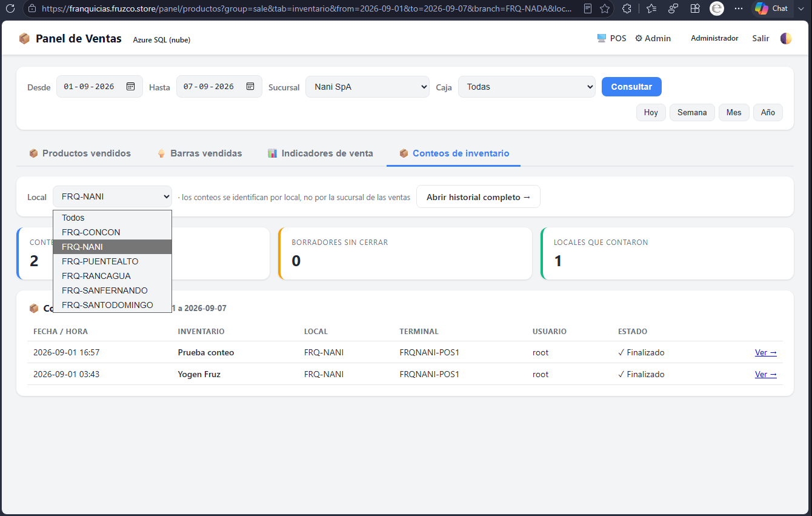Click the Panel de Ventas box logo
This screenshot has width=812, height=516.
coord(24,38)
